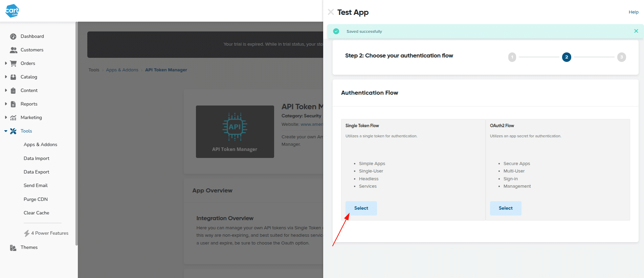Go to step 3 in progress indicator

[x=621, y=57]
